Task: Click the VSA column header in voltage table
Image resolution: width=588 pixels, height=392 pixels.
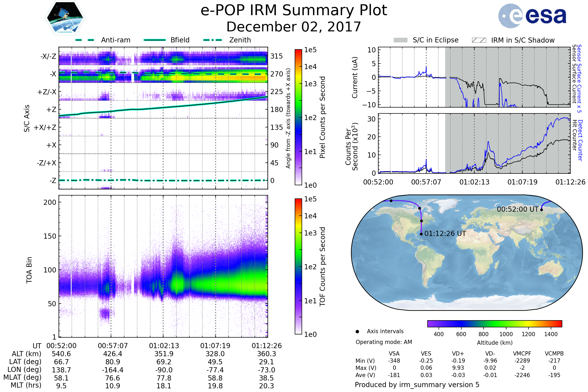Action: click(394, 354)
